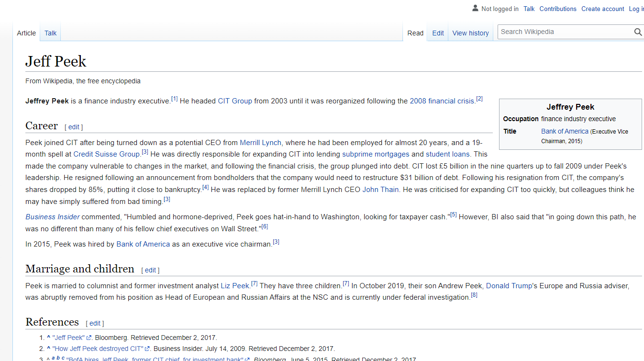This screenshot has width=644, height=361.
Task: Open the 2008 financial crisis link
Action: [x=443, y=101]
